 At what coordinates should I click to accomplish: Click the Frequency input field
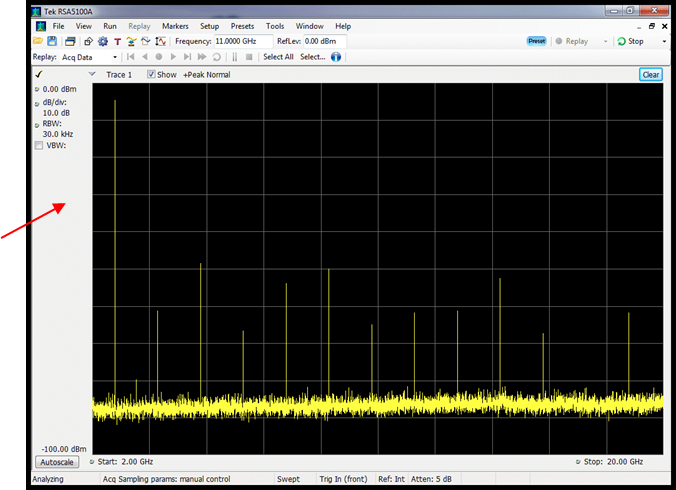[243, 42]
